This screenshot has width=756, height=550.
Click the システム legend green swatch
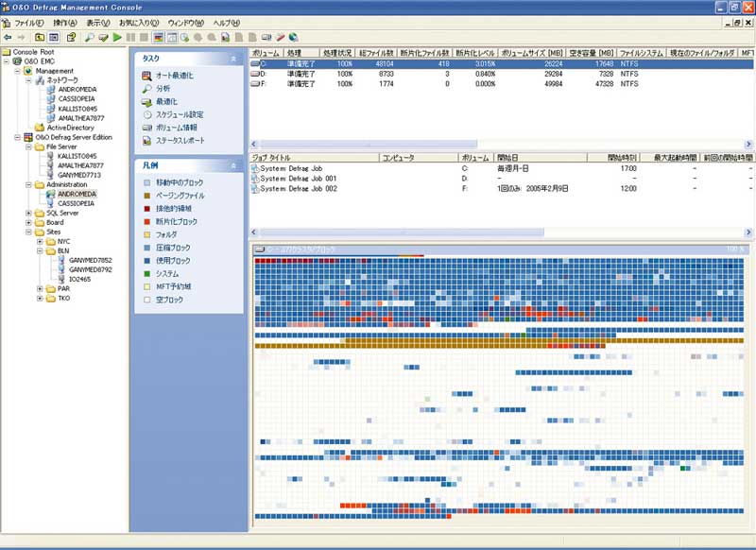(x=147, y=274)
